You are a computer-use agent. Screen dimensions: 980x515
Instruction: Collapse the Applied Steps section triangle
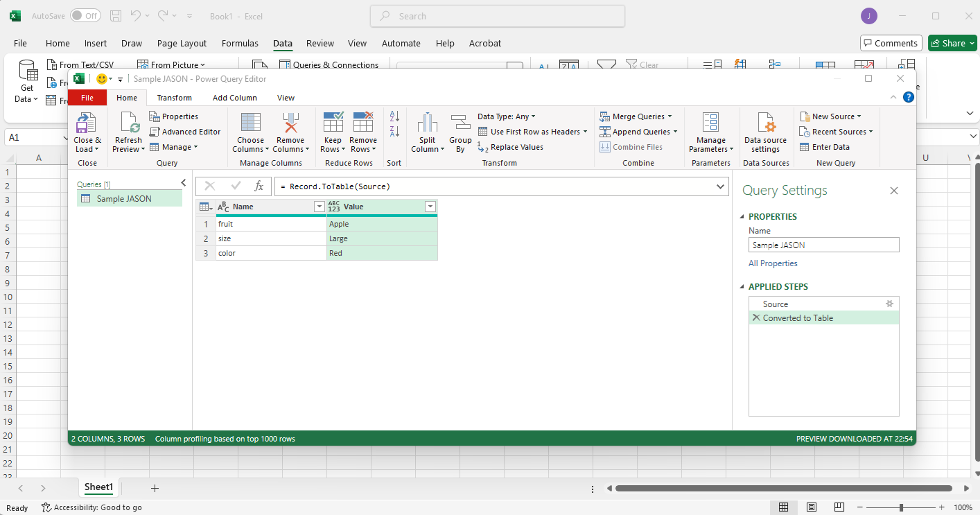743,287
